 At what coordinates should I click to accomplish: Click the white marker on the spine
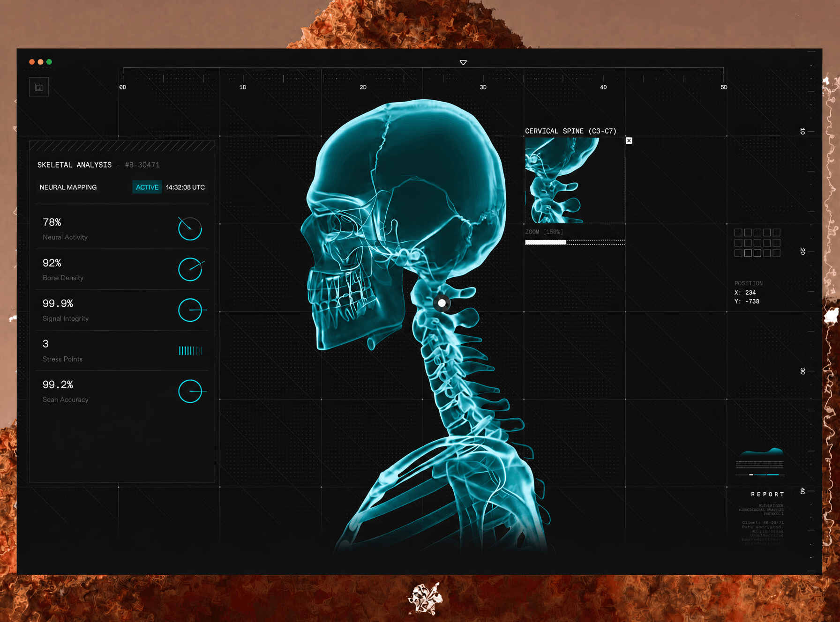(442, 303)
